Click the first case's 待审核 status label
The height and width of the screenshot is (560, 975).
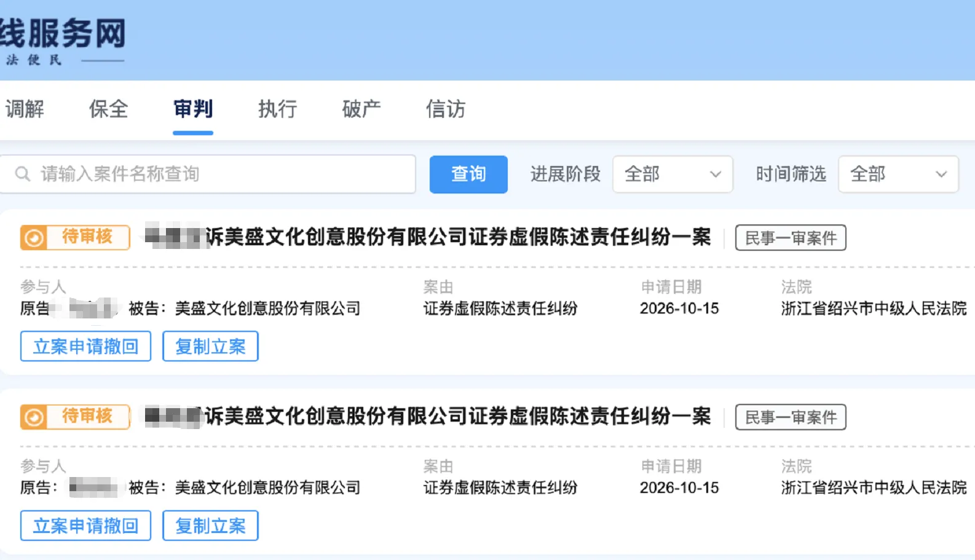87,236
